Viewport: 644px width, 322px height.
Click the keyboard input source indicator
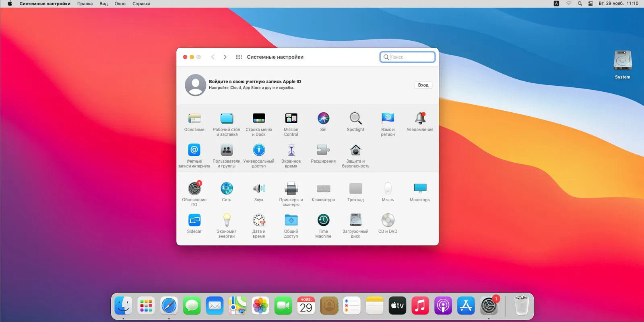pos(556,4)
